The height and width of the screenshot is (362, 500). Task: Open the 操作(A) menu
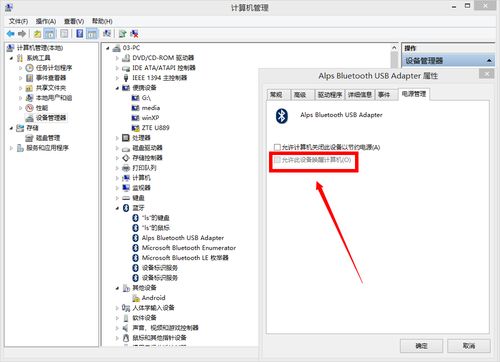pyautogui.click(x=46, y=21)
